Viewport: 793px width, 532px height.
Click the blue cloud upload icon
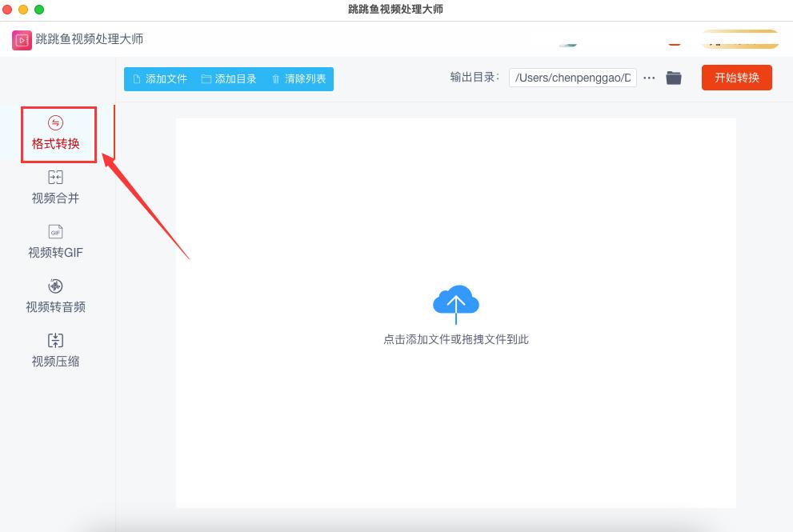pos(455,303)
